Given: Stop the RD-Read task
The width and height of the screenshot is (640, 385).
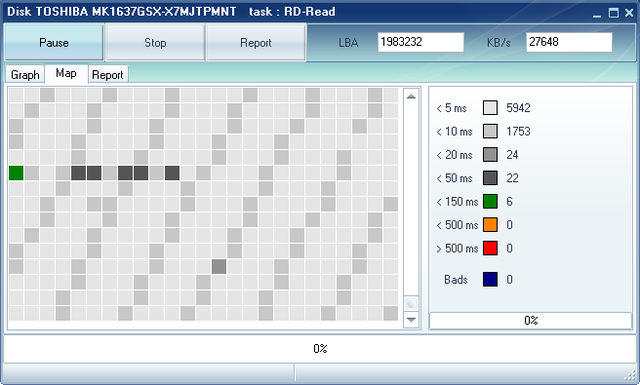Looking at the screenshot, I should (x=155, y=42).
